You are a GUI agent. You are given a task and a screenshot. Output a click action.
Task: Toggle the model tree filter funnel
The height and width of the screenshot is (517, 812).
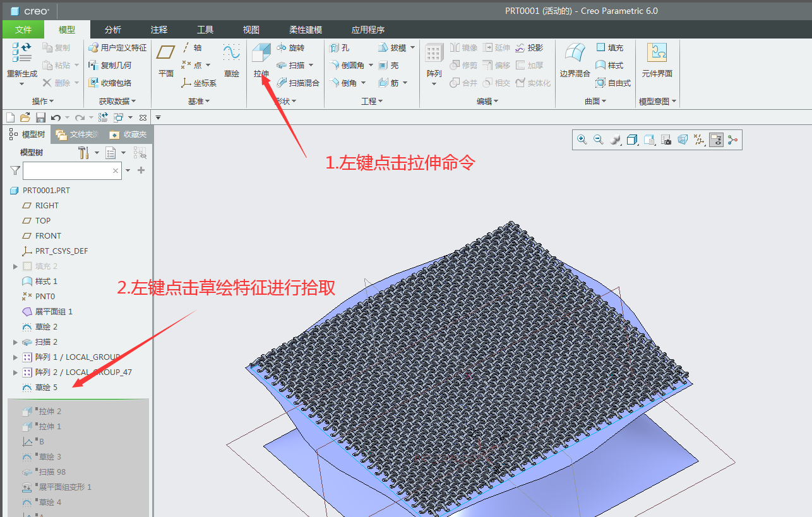15,170
